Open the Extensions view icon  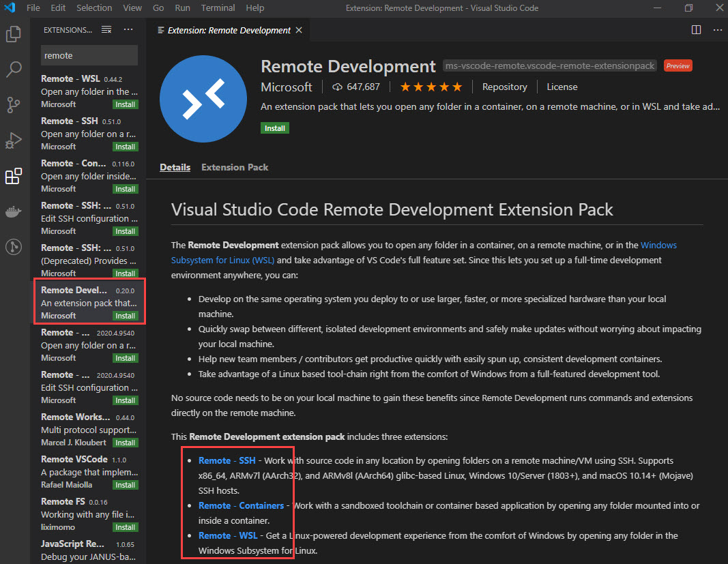(x=14, y=176)
